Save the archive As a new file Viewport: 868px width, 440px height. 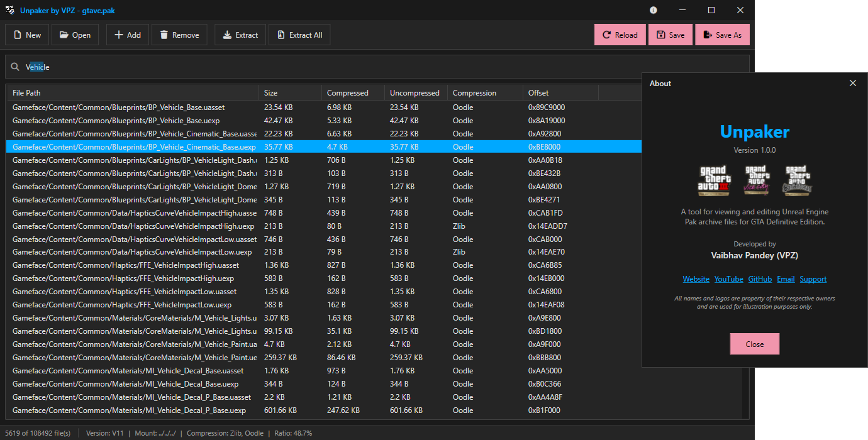722,35
